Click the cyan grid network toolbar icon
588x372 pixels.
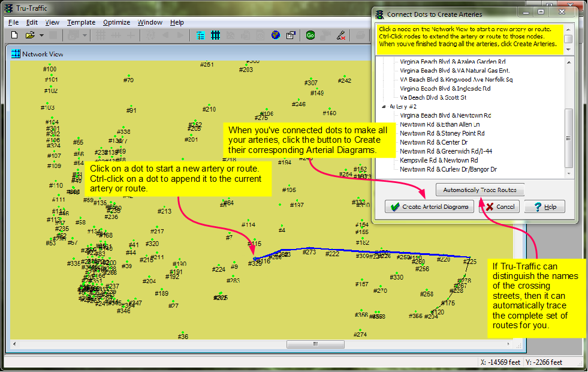point(215,35)
